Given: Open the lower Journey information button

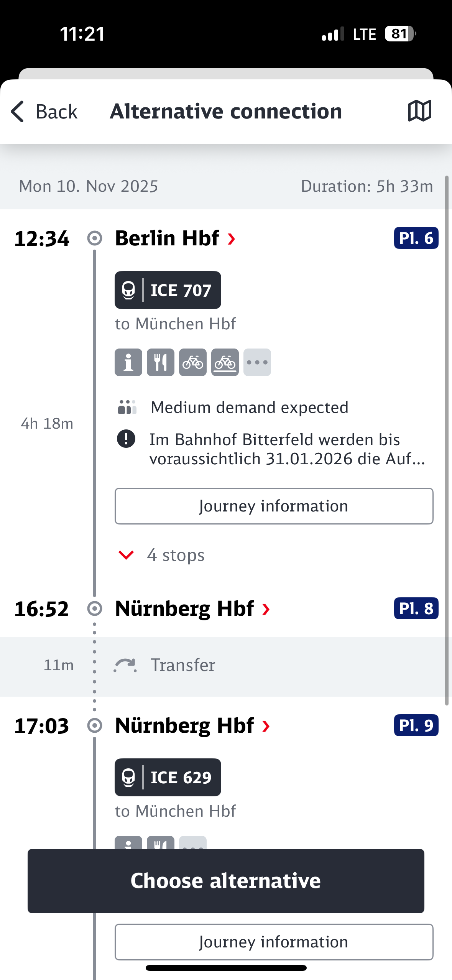Looking at the screenshot, I should tap(274, 942).
